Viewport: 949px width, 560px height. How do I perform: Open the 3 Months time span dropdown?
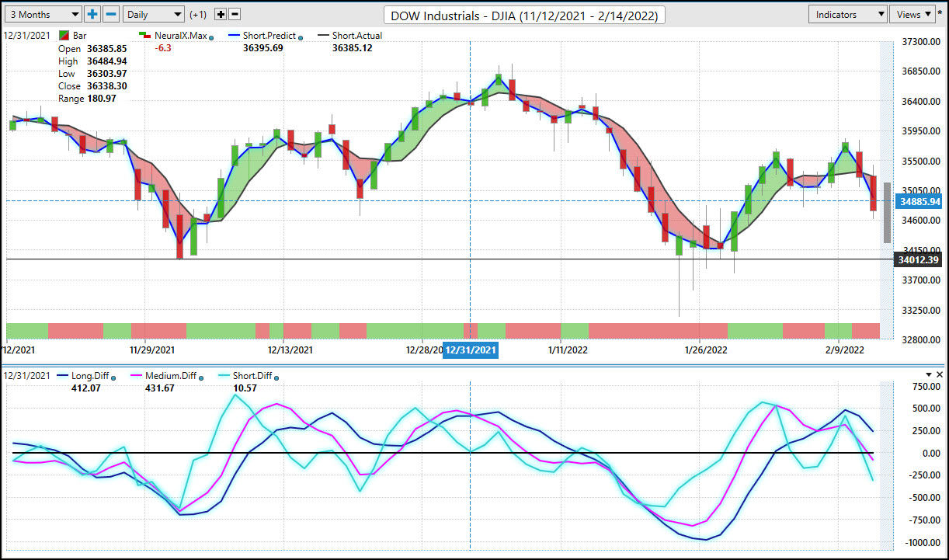43,14
